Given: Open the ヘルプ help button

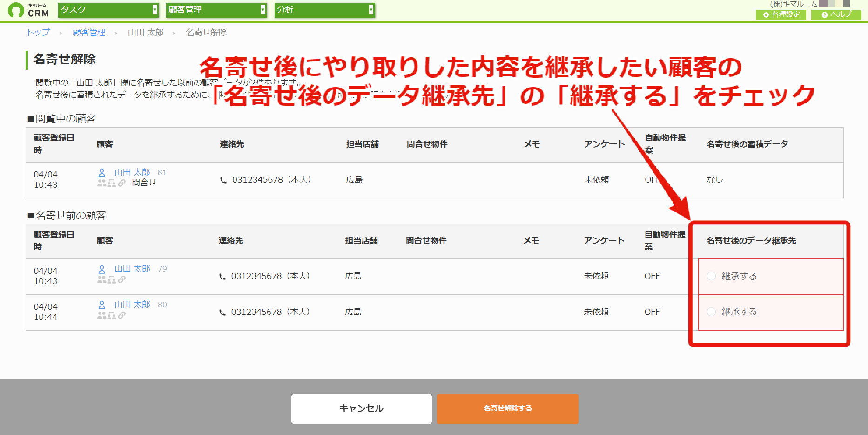Looking at the screenshot, I should [836, 14].
